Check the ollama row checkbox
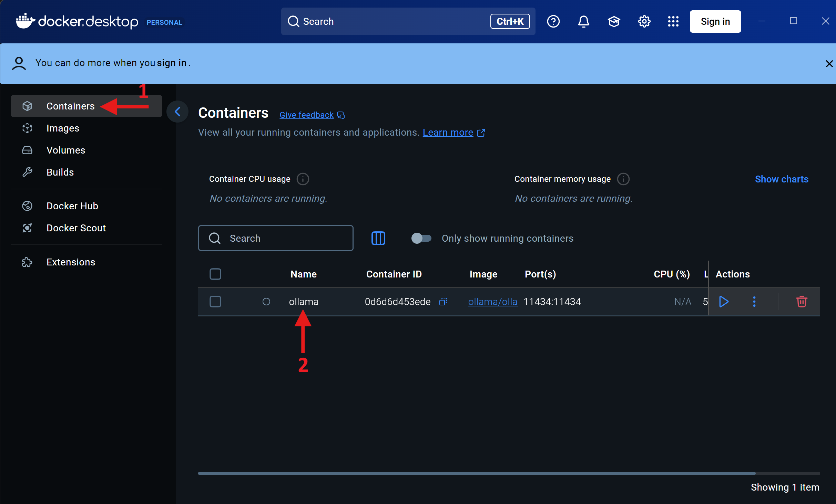Screen dimensions: 836x504 click(215, 302)
